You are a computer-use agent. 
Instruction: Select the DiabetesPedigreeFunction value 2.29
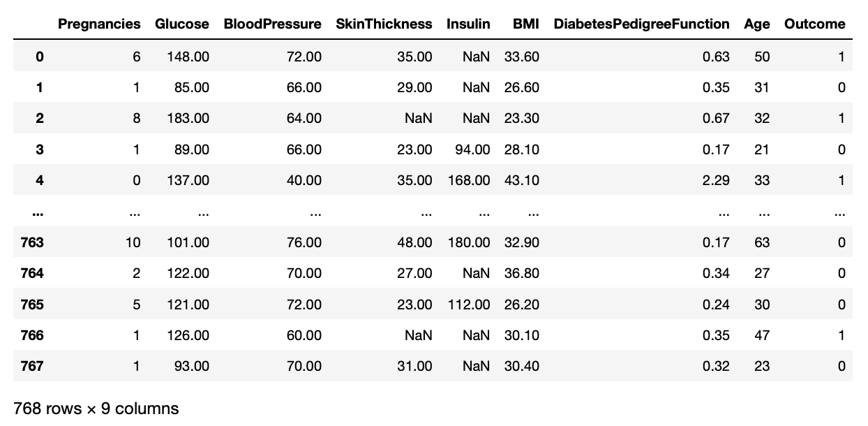tap(716, 180)
